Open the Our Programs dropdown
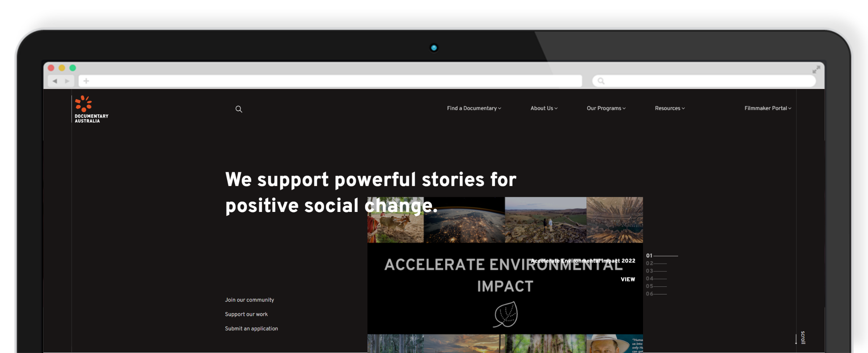 (606, 108)
